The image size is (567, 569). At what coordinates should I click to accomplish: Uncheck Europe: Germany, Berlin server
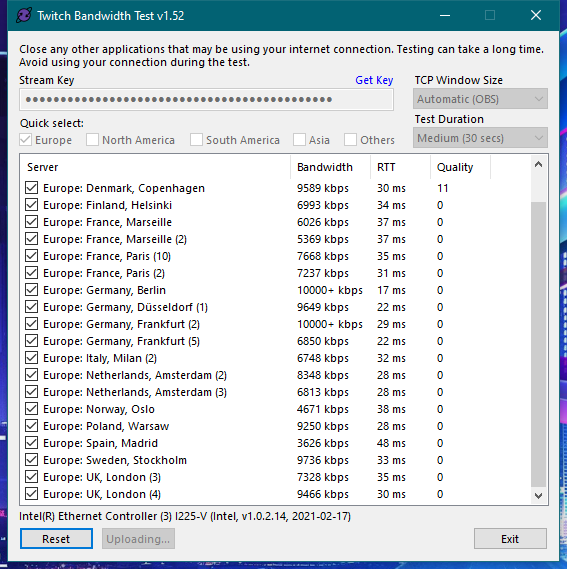click(x=32, y=290)
